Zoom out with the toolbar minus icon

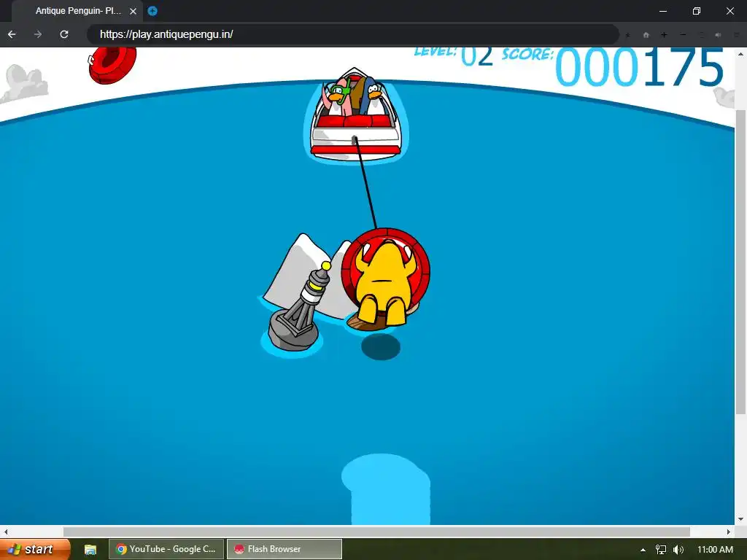(683, 35)
